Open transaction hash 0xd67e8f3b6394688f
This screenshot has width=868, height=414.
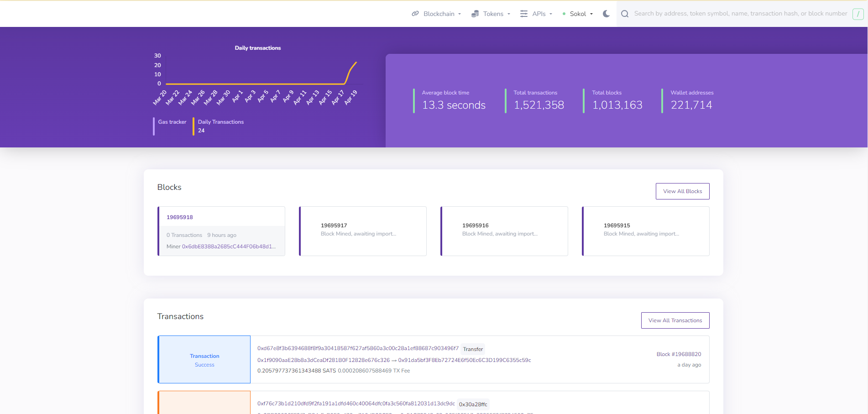pos(358,348)
